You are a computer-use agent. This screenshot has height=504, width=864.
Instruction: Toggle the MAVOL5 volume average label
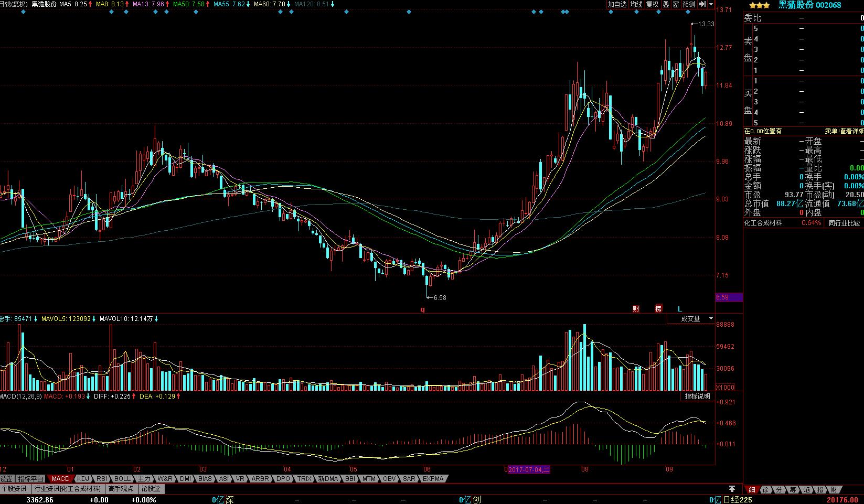tap(69, 318)
